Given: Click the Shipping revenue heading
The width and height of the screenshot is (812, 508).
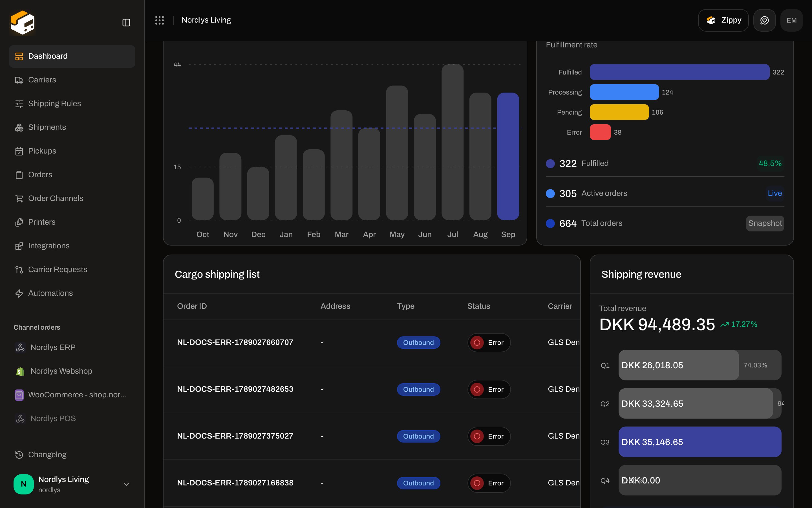Looking at the screenshot, I should (641, 274).
